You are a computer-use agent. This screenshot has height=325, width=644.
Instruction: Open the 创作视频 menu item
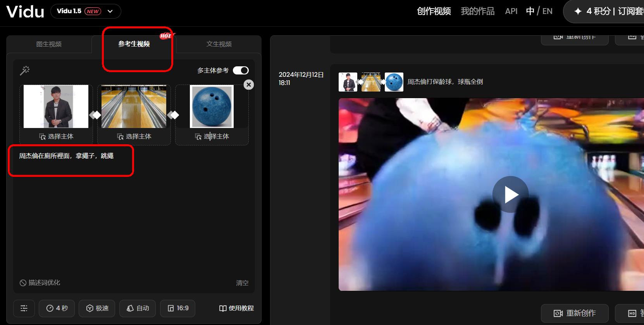434,11
